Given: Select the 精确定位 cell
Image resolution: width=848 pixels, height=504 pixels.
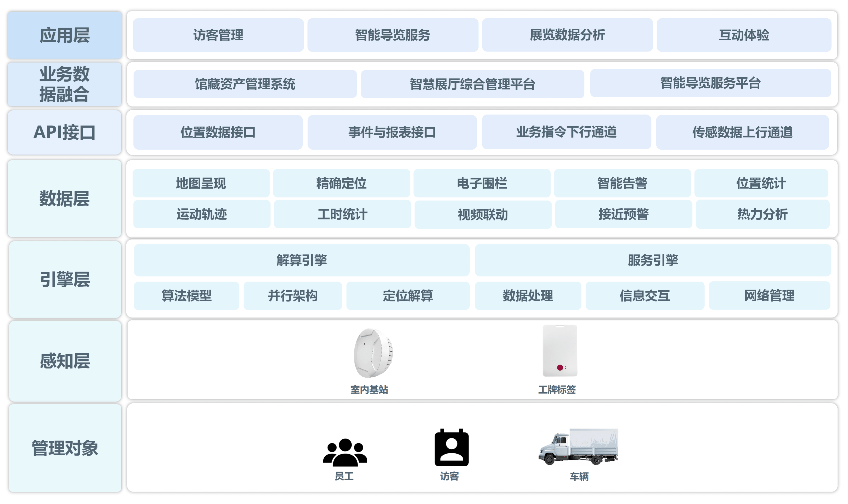Looking at the screenshot, I should 341,183.
